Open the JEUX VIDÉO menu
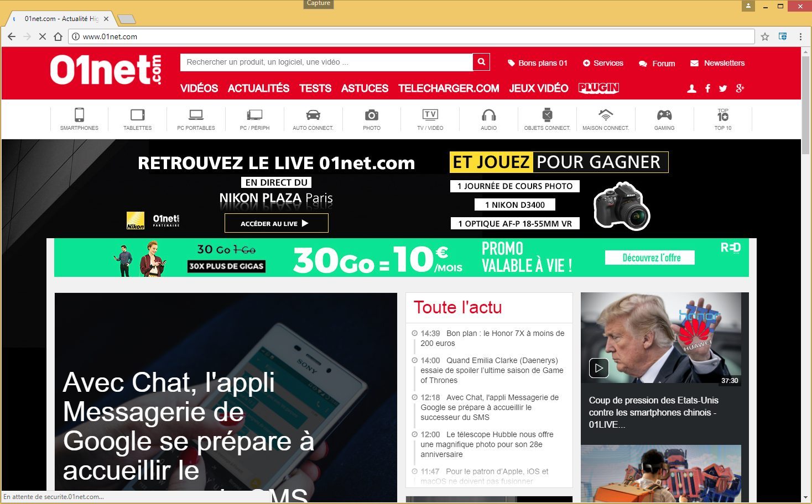Screen dimensions: 812x504 [539, 88]
